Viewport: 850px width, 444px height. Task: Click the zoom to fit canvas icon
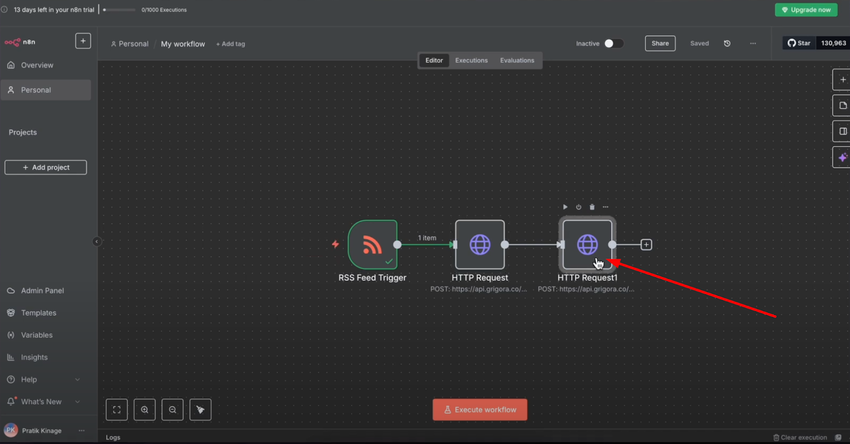pyautogui.click(x=117, y=410)
